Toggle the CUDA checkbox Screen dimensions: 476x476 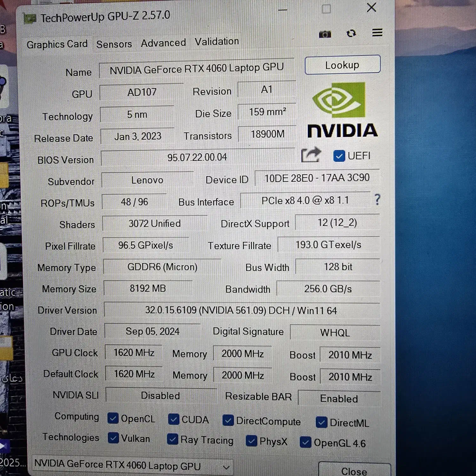coord(173,419)
